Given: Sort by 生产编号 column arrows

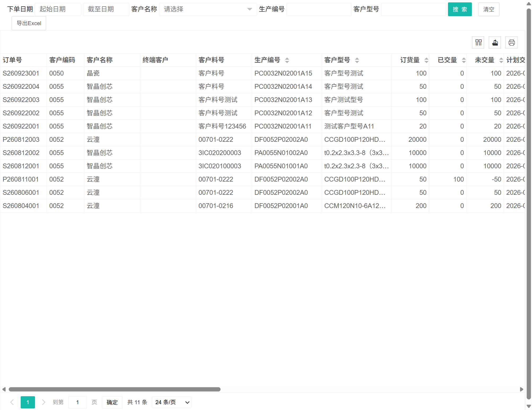Looking at the screenshot, I should click(x=287, y=60).
